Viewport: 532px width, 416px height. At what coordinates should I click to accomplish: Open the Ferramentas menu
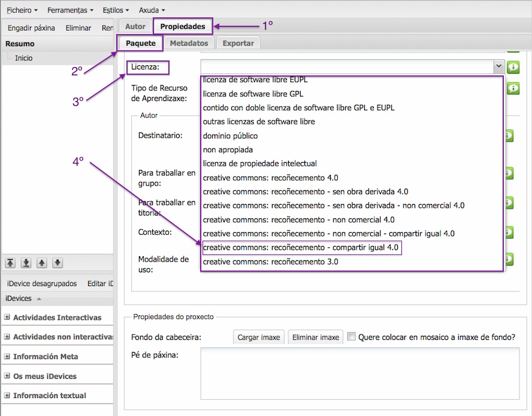point(71,10)
